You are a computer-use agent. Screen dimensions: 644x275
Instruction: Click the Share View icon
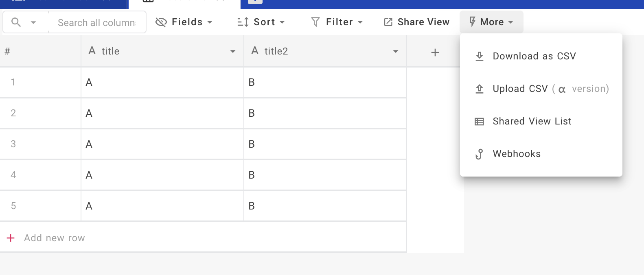pyautogui.click(x=388, y=22)
